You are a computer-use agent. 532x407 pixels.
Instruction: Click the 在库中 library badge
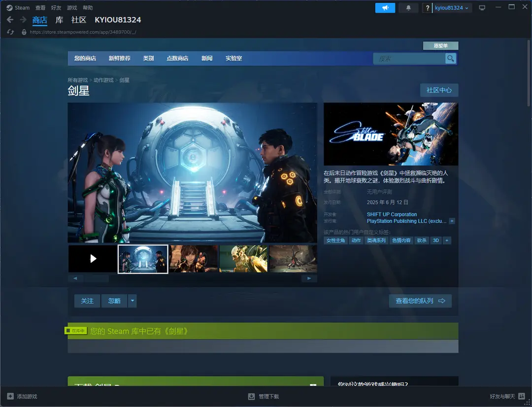76,331
